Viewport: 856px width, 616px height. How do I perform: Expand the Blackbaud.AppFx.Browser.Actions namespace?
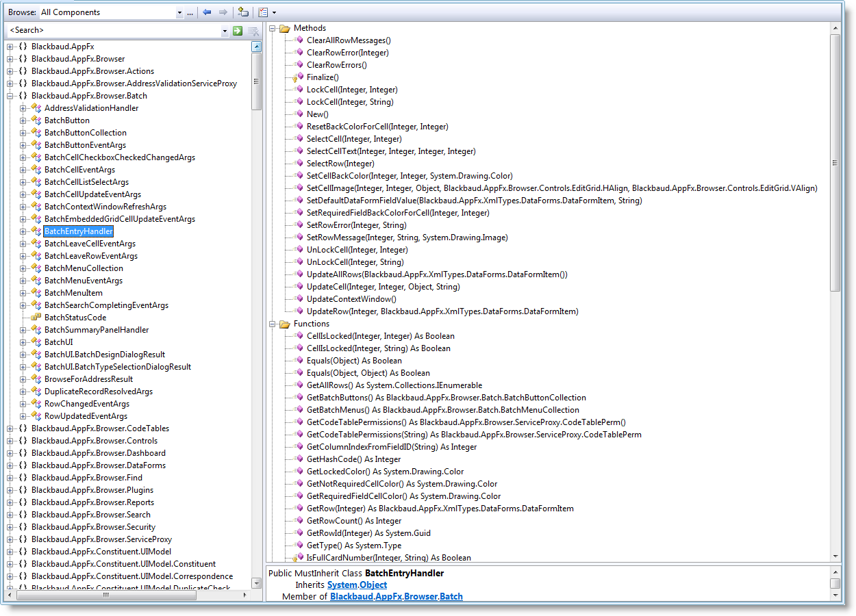pyautogui.click(x=10, y=71)
